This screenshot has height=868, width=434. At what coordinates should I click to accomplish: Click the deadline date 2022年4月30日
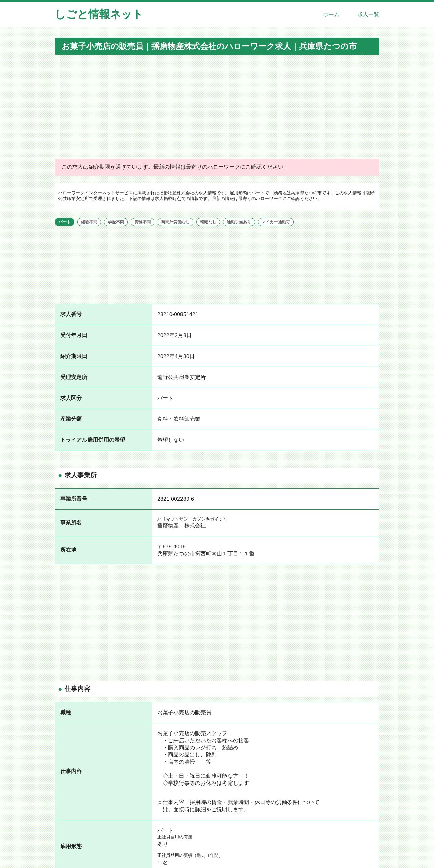(x=176, y=356)
